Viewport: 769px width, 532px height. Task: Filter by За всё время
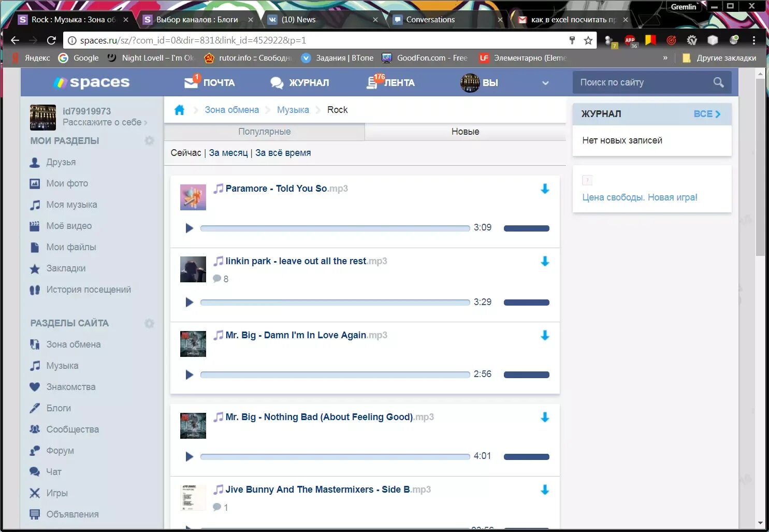[283, 153]
